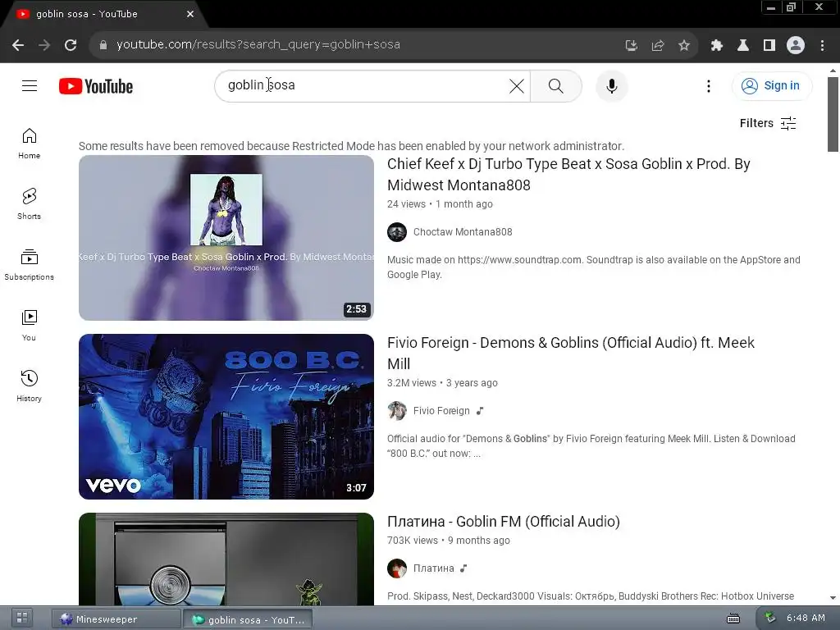Image resolution: width=840 pixels, height=630 pixels.
Task: Clear the search query with X
Action: pyautogui.click(x=517, y=85)
